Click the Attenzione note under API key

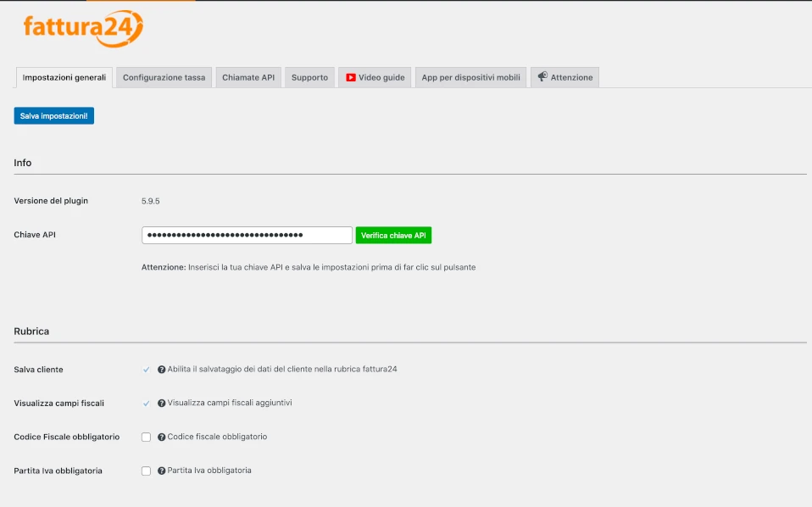[309, 267]
